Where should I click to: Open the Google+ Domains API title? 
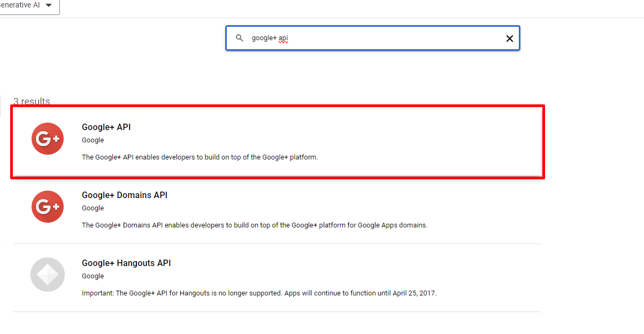124,195
